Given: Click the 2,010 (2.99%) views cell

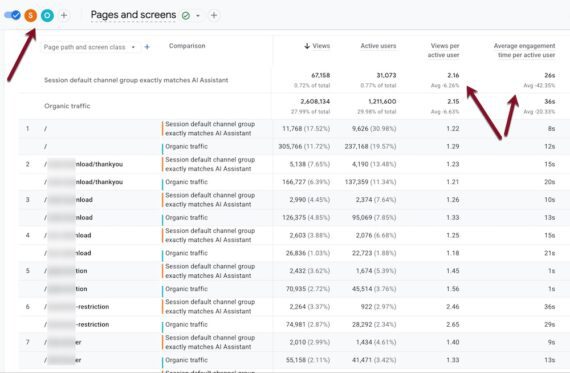Looking at the screenshot, I should point(310,342).
